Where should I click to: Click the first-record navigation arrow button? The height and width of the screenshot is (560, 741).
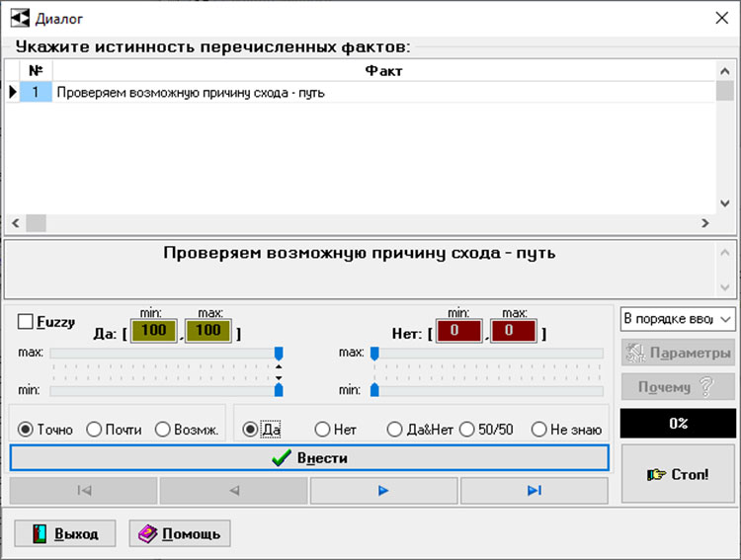tap(84, 491)
